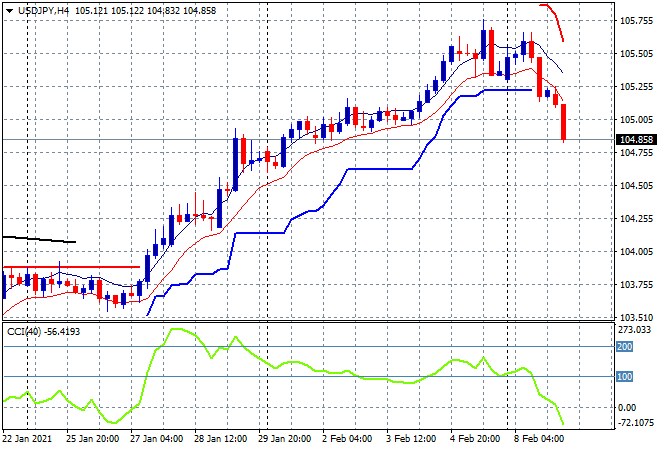
Task: Click the 0.00 CCI scale label
Action: pos(627,407)
